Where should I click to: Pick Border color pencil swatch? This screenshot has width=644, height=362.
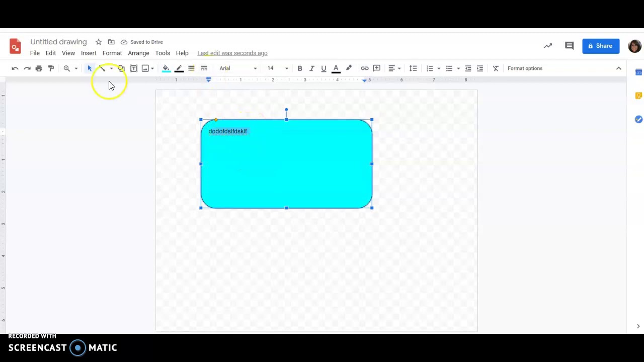point(179,68)
